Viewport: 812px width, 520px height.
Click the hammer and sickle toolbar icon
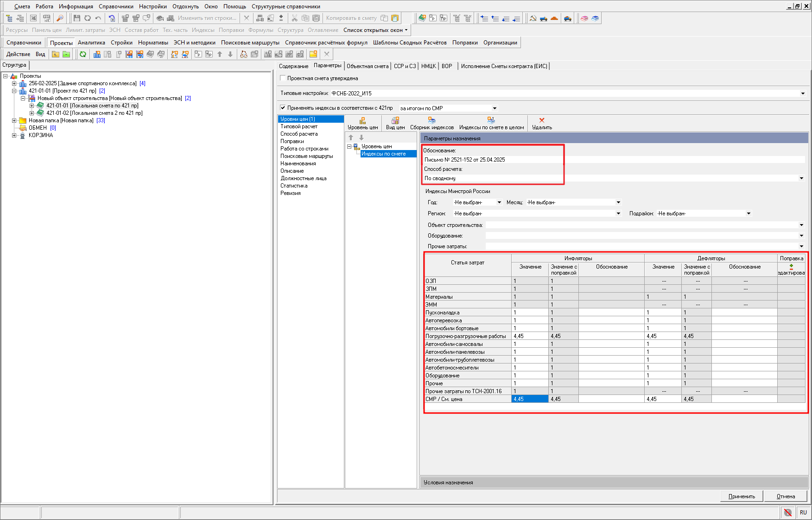[x=533, y=18]
